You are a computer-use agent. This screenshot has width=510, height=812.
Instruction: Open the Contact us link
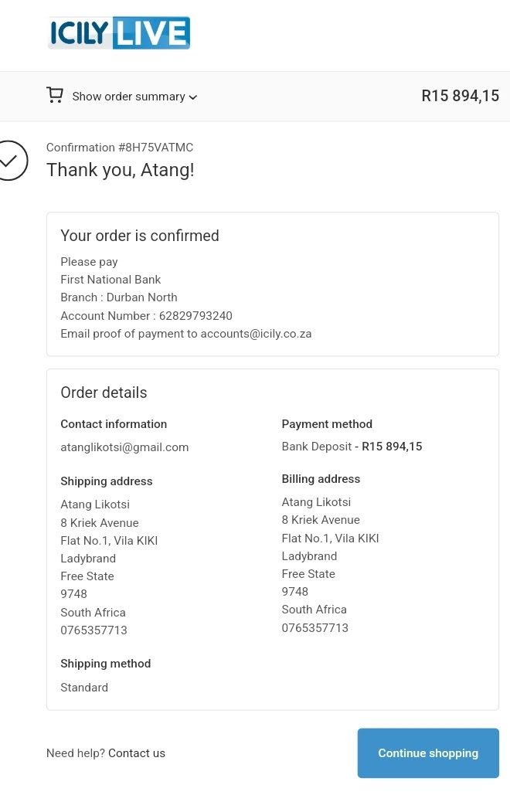tap(137, 753)
